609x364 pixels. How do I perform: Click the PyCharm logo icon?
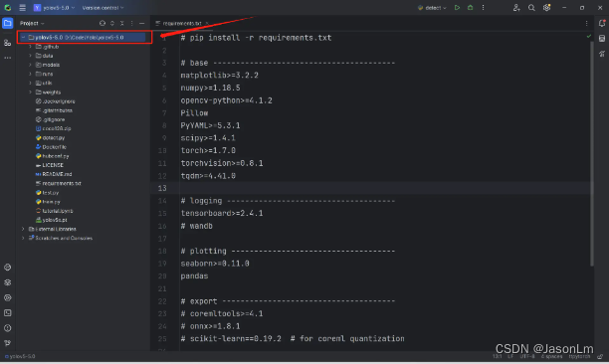(7, 8)
